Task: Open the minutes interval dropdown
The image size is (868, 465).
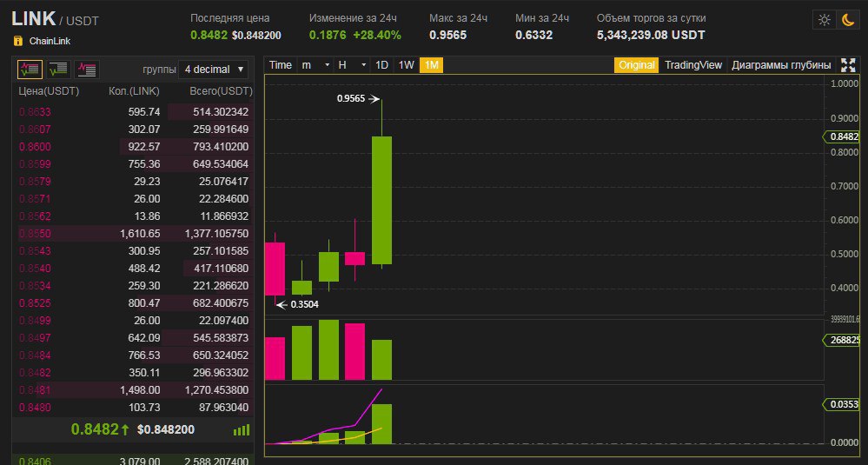Action: pos(315,65)
